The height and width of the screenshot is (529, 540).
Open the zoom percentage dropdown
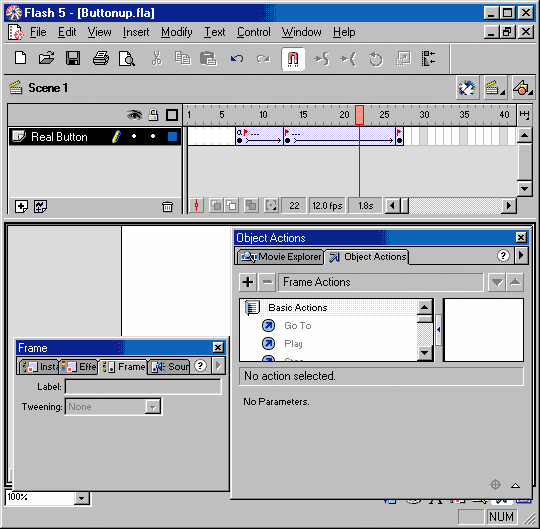point(82,498)
